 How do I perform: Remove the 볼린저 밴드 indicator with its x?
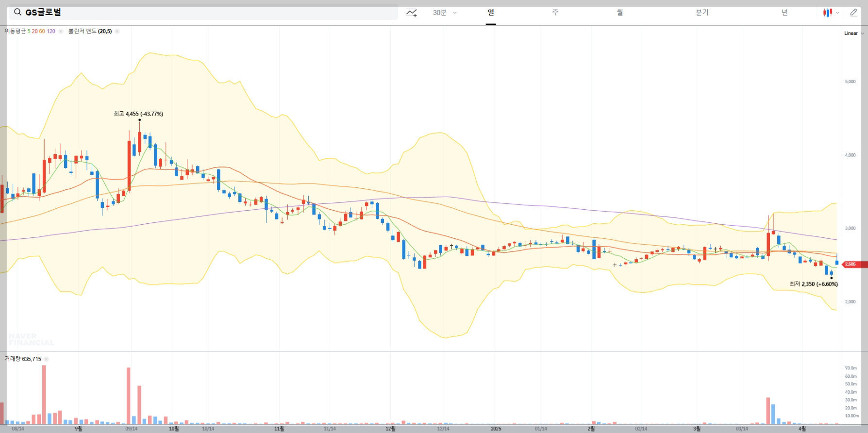coord(117,31)
